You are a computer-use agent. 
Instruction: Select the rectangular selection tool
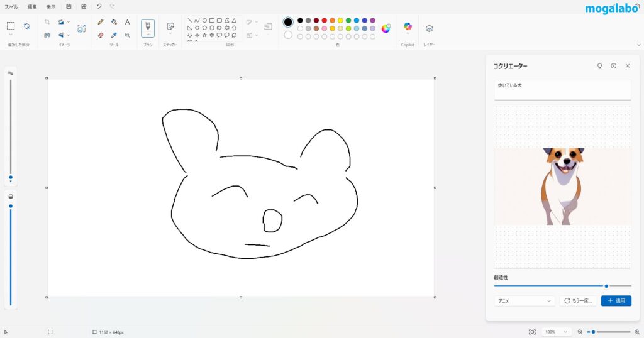[11, 26]
